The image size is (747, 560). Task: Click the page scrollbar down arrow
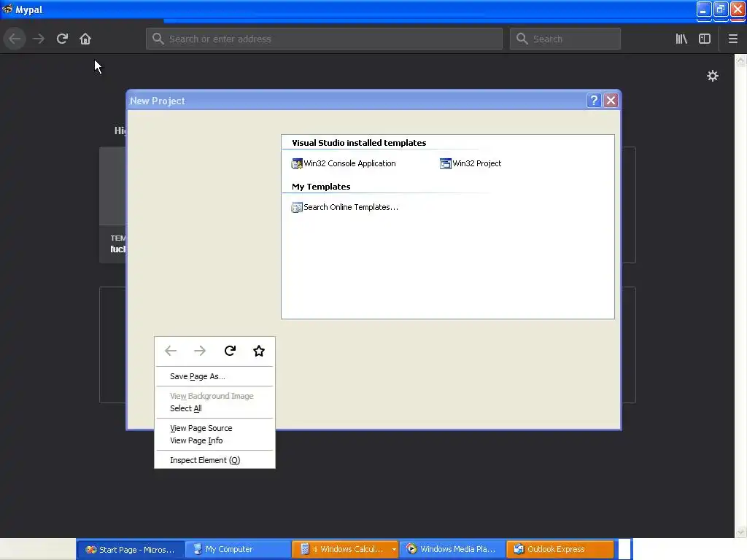740,532
